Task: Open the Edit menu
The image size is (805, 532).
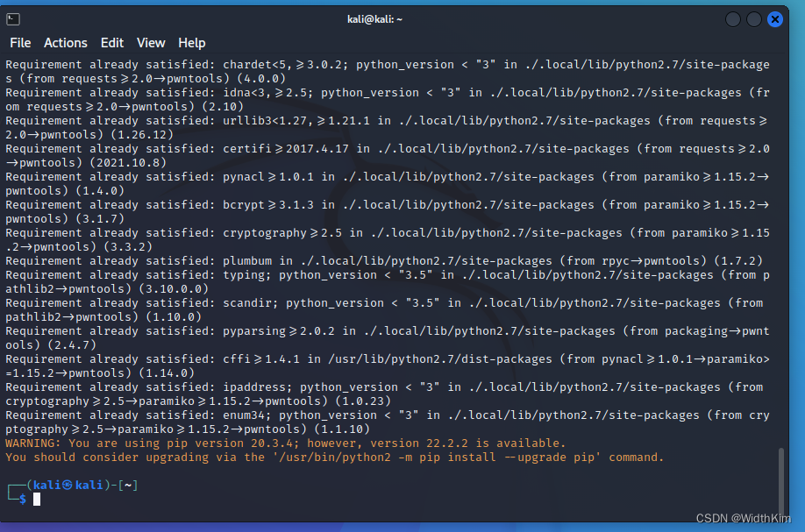Action: pyautogui.click(x=111, y=42)
